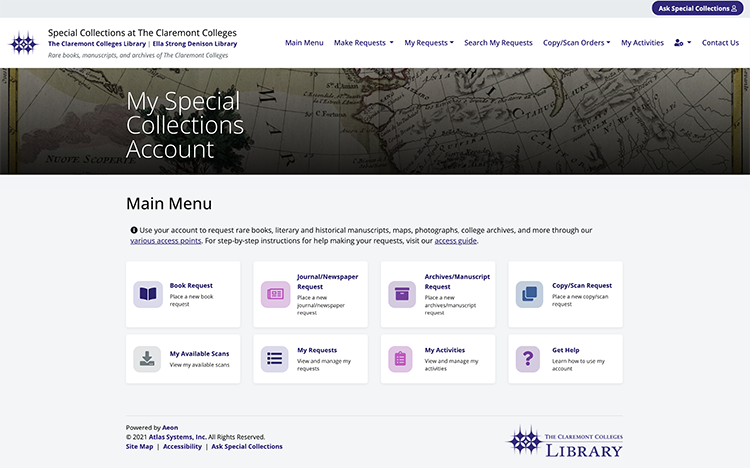Open the user account settings dropdown

682,43
